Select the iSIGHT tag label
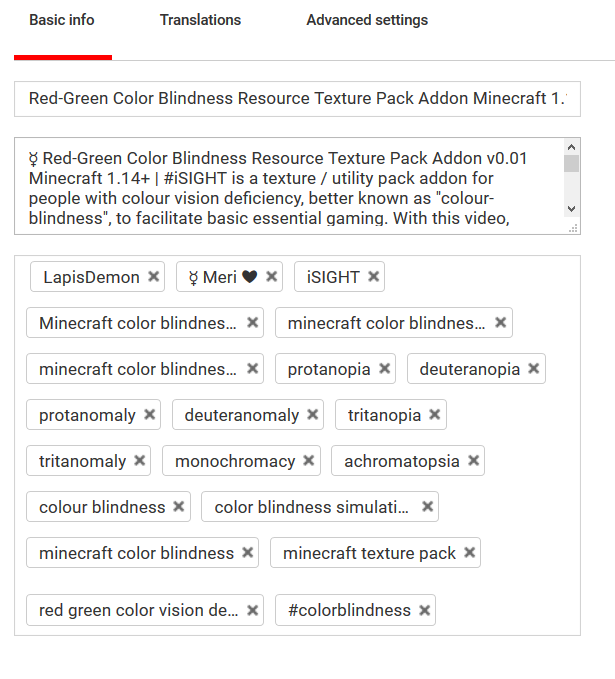The width and height of the screenshot is (615, 679). tap(333, 277)
